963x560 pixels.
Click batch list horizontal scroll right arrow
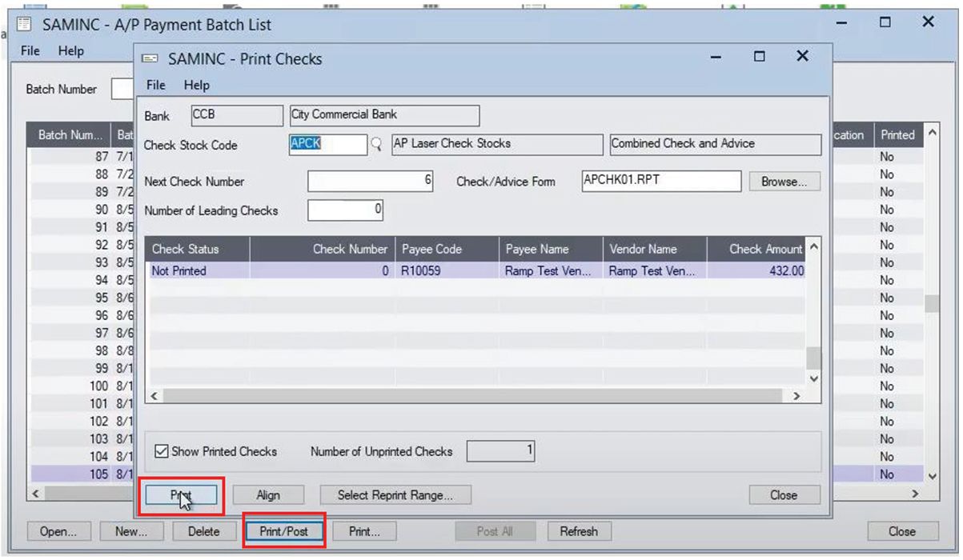pos(915,494)
